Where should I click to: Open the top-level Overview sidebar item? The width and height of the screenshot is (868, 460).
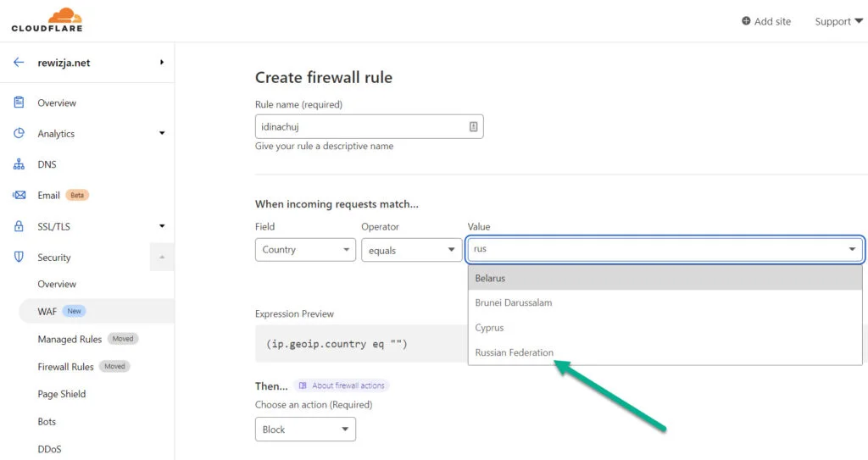(57, 103)
